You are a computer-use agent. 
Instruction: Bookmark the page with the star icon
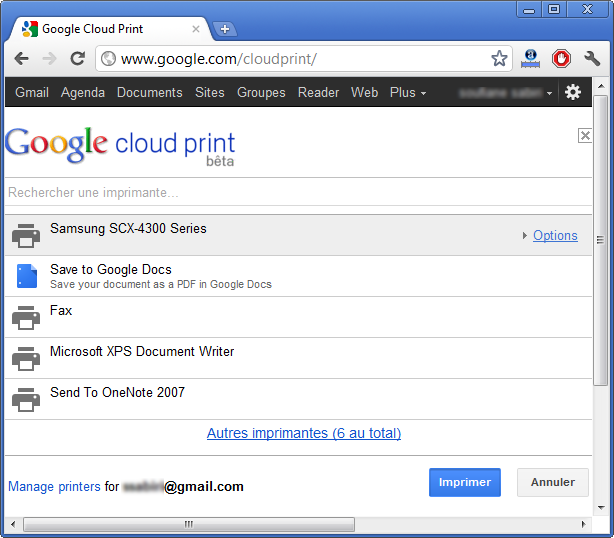499,59
